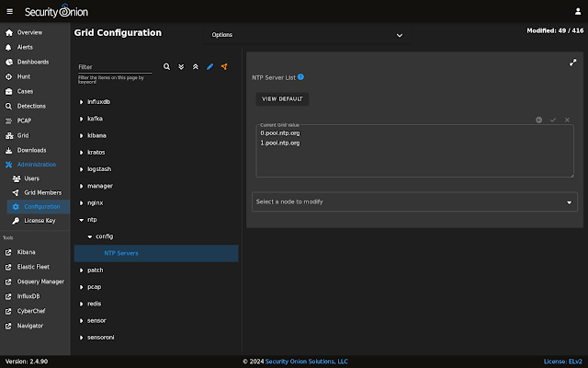Click the Version: 2.4.90 text
This screenshot has height=368, width=588.
coord(27,362)
